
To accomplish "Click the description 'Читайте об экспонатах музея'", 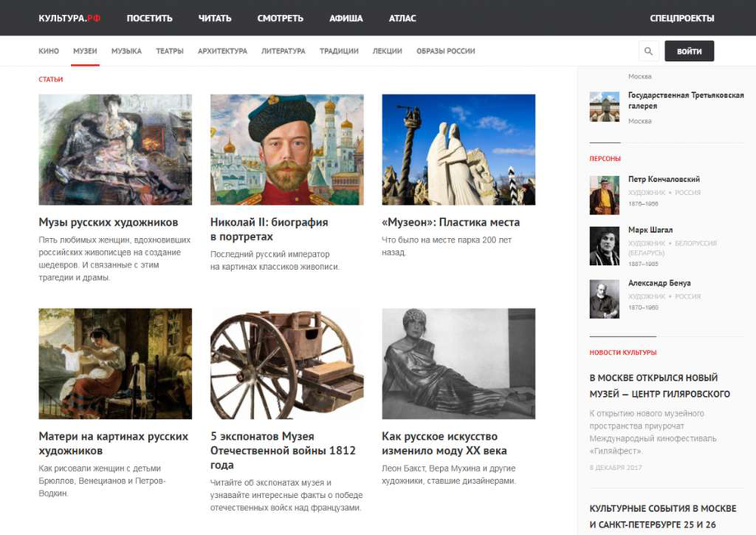I will pos(286,495).
